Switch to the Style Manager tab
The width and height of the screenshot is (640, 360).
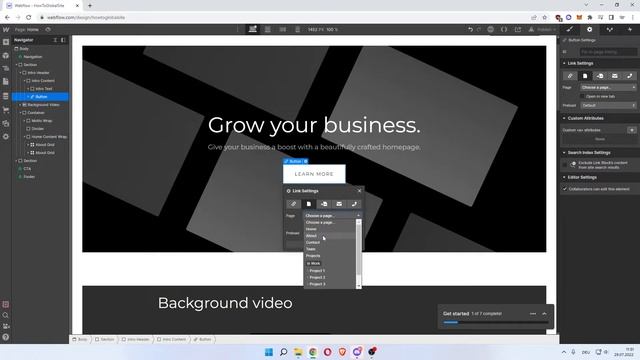coord(609,29)
